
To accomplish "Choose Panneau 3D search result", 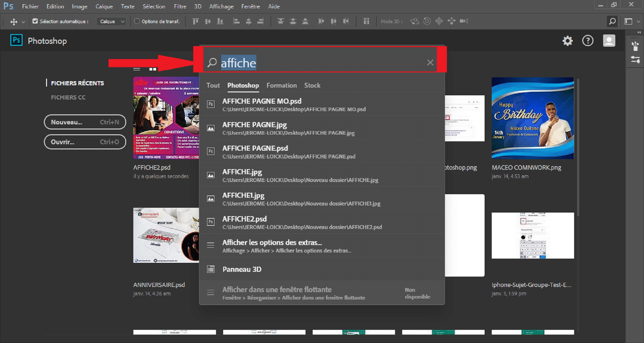I will (322, 269).
